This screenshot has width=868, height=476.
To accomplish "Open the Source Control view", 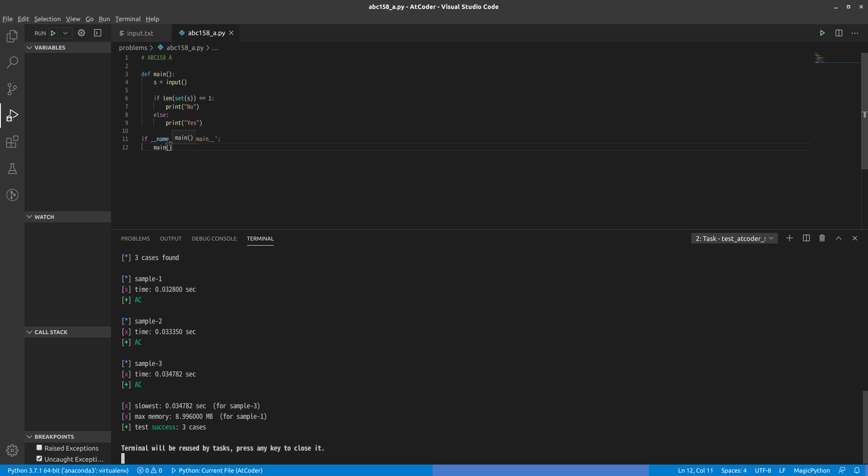I will click(x=12, y=89).
